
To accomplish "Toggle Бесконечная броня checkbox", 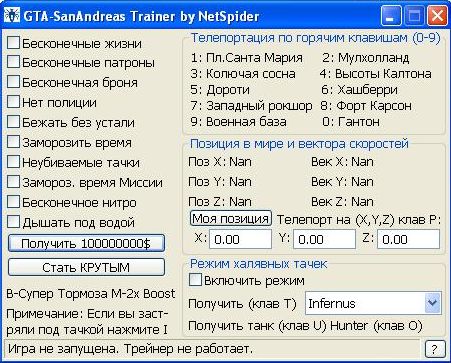I will tap(13, 82).
